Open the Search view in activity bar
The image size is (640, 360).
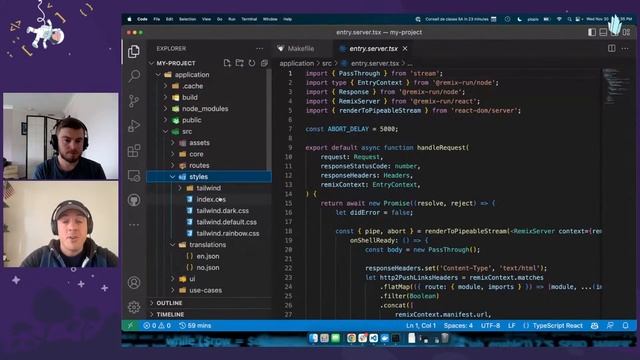pyautogui.click(x=134, y=76)
